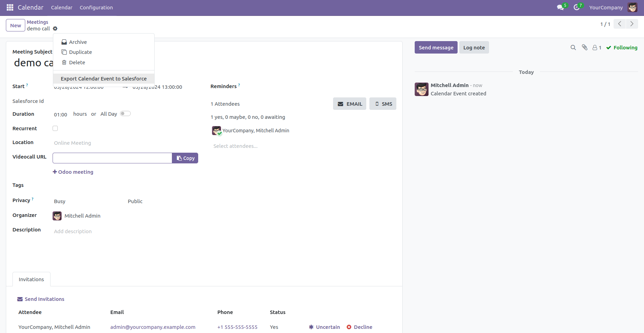
Task: Mark attendee as Uncertain
Action: pos(324,327)
